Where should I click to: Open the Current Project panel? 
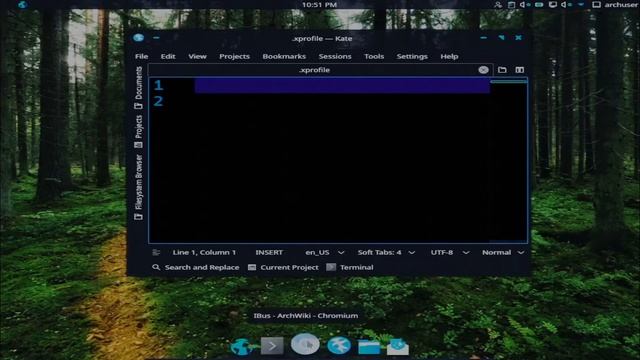point(283,267)
